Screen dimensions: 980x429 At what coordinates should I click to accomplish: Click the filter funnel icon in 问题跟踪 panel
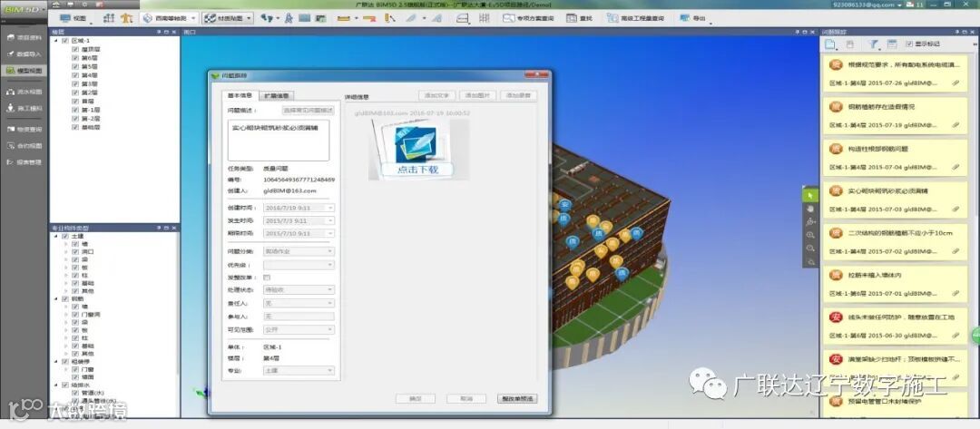[873, 44]
